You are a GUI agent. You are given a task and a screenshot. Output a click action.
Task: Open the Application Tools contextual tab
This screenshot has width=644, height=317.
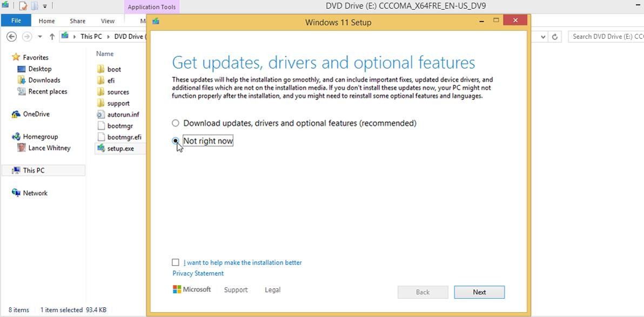[x=152, y=7]
